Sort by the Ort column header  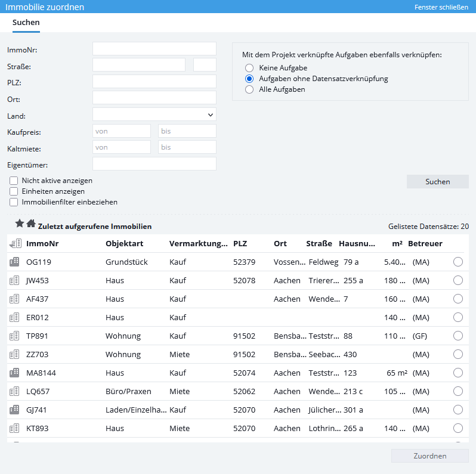pos(280,243)
